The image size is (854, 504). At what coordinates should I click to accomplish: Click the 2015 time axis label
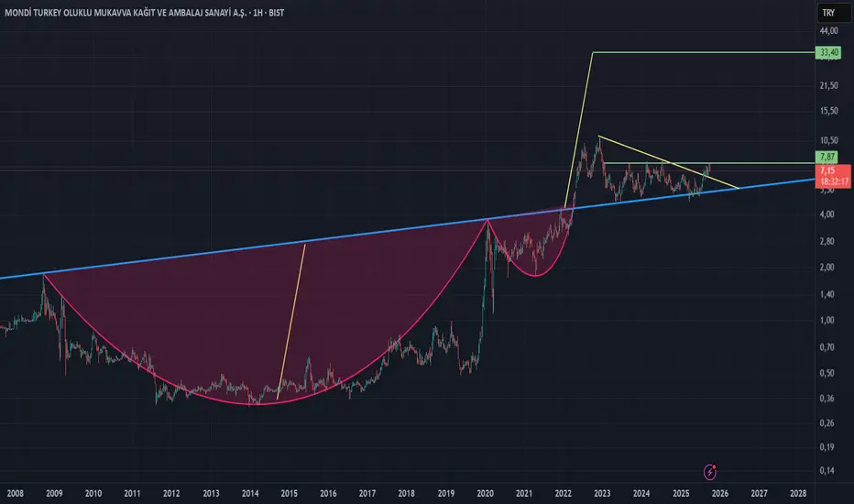(x=290, y=494)
